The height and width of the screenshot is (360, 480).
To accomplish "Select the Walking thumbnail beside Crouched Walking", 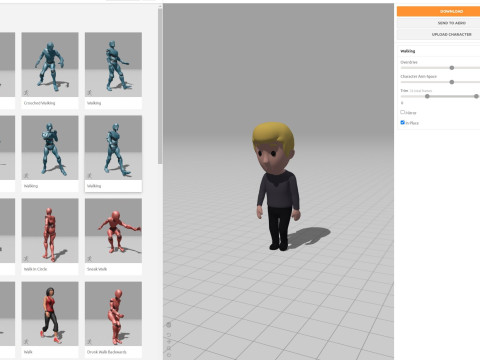I will click(113, 64).
